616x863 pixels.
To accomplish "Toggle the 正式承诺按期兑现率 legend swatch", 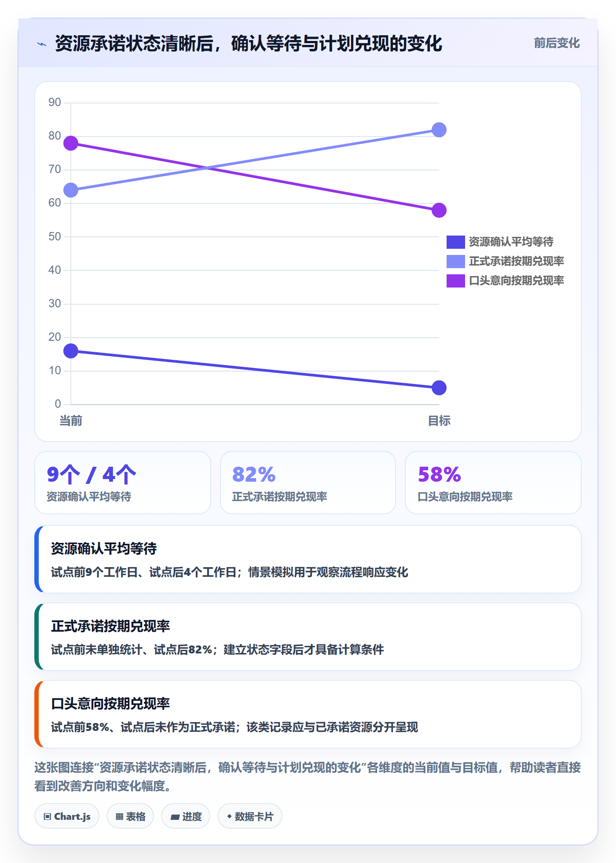I will pos(455,261).
